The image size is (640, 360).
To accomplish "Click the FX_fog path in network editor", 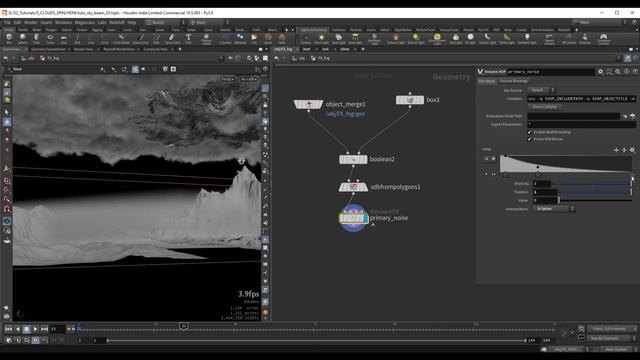I will click(x=321, y=58).
